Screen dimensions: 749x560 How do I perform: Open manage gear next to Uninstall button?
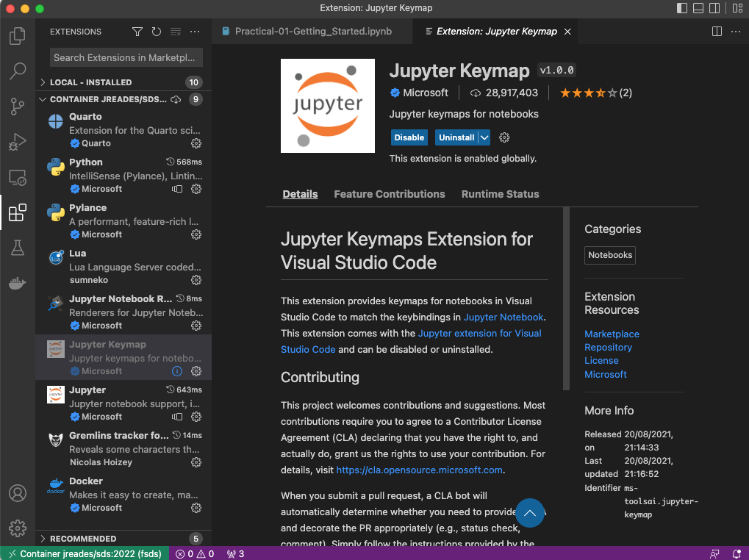pos(504,137)
